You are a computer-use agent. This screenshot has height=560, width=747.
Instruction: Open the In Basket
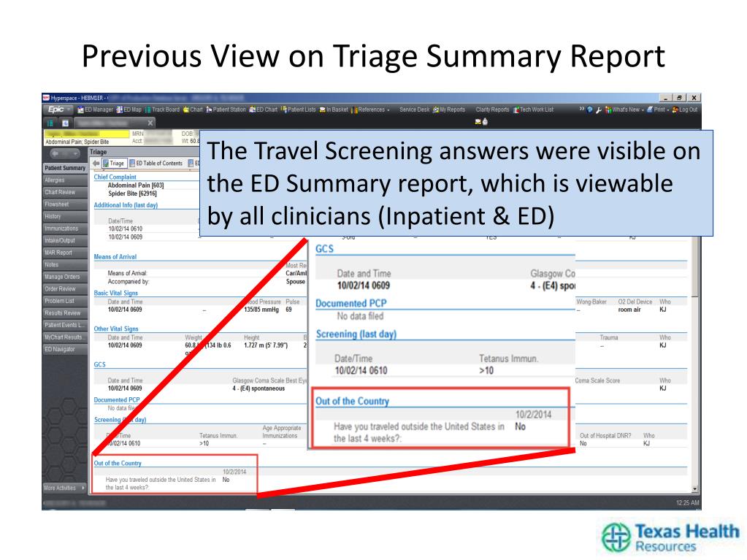334,110
